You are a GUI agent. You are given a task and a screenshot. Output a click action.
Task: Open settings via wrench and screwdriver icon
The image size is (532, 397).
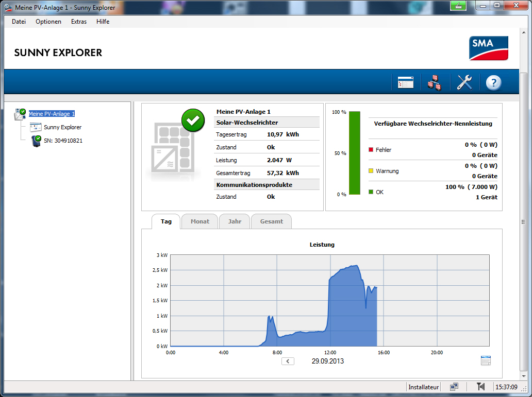[464, 82]
